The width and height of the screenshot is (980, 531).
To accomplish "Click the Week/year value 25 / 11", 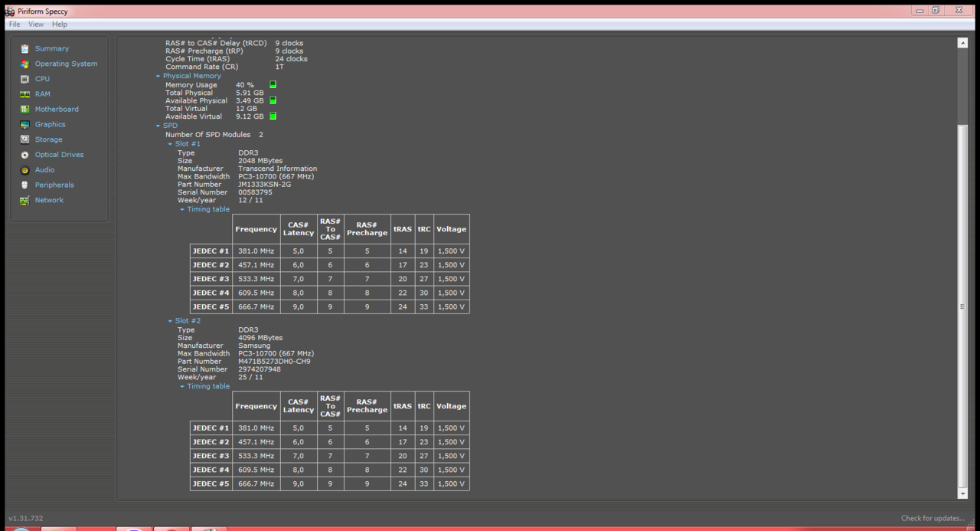I will pyautogui.click(x=250, y=377).
